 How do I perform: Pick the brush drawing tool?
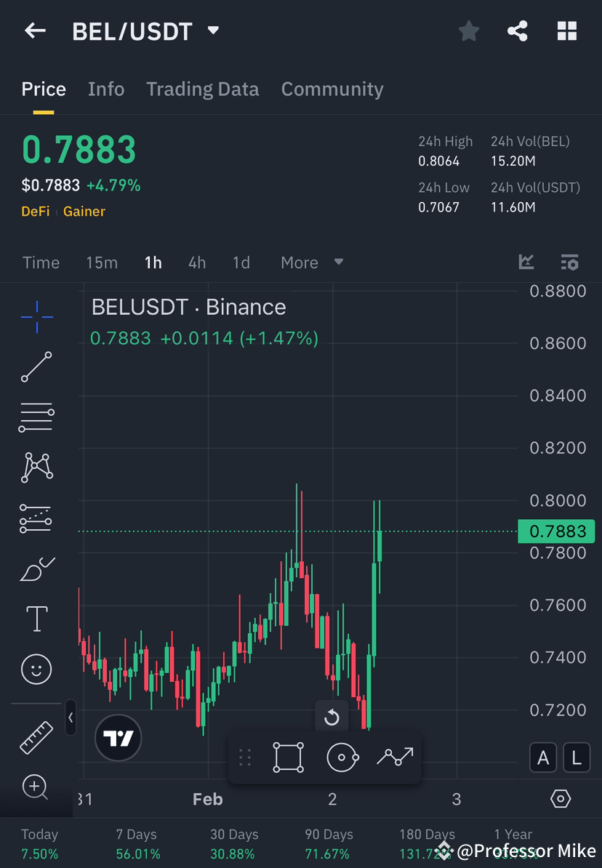(36, 568)
